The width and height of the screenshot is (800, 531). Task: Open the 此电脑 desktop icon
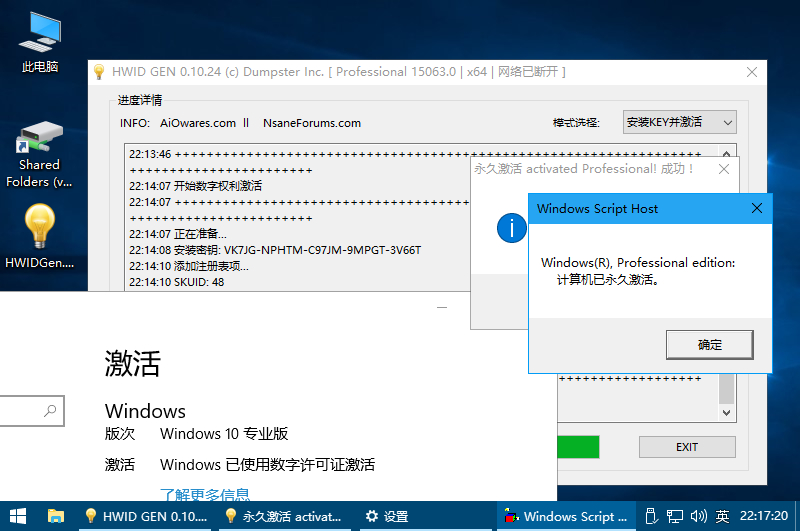pos(40,42)
